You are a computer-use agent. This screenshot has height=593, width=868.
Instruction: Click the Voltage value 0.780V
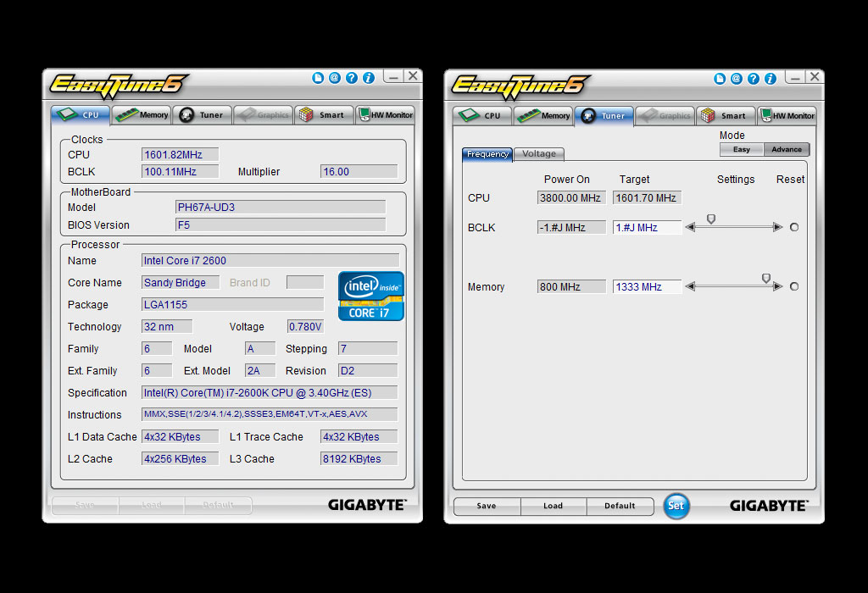[305, 327]
